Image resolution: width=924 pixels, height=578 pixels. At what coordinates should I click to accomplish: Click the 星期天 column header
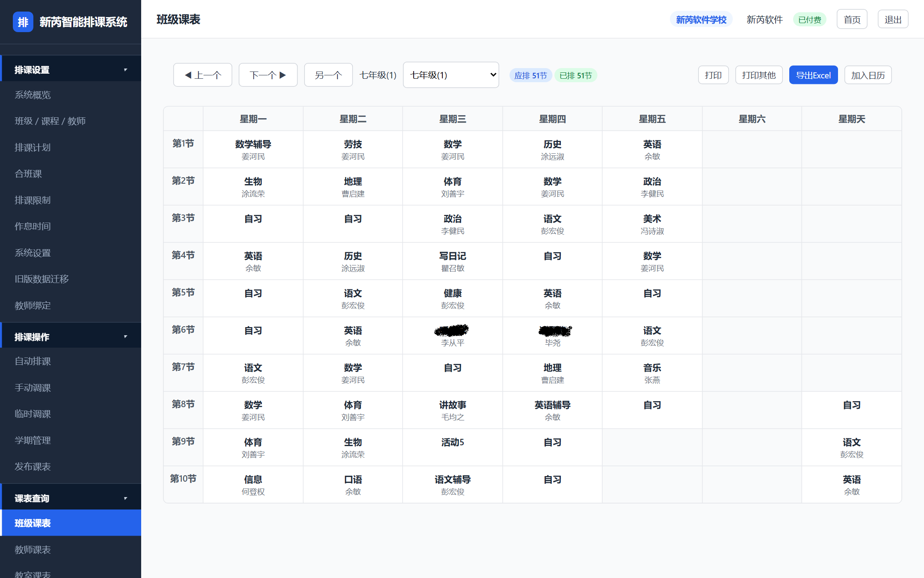(x=852, y=119)
